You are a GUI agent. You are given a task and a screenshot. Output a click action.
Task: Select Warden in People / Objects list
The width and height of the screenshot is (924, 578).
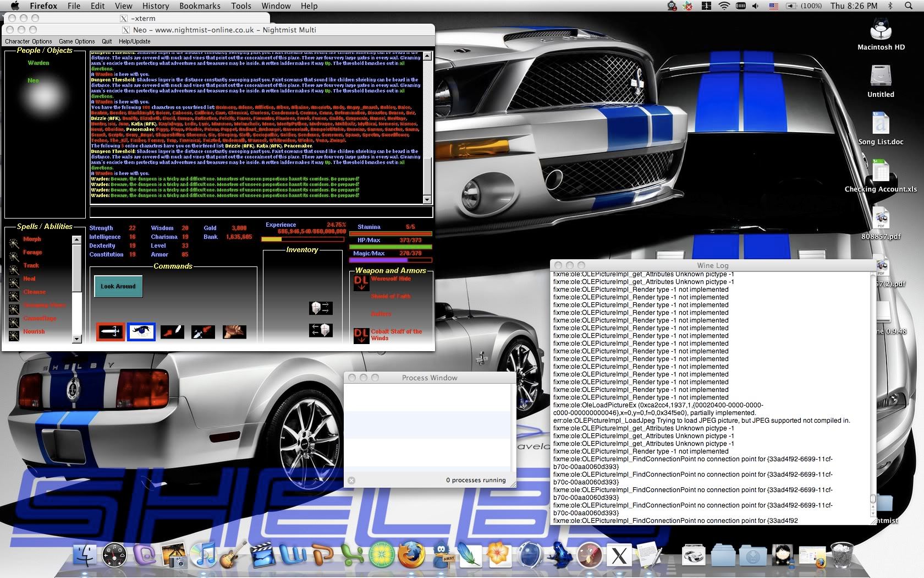pyautogui.click(x=38, y=63)
